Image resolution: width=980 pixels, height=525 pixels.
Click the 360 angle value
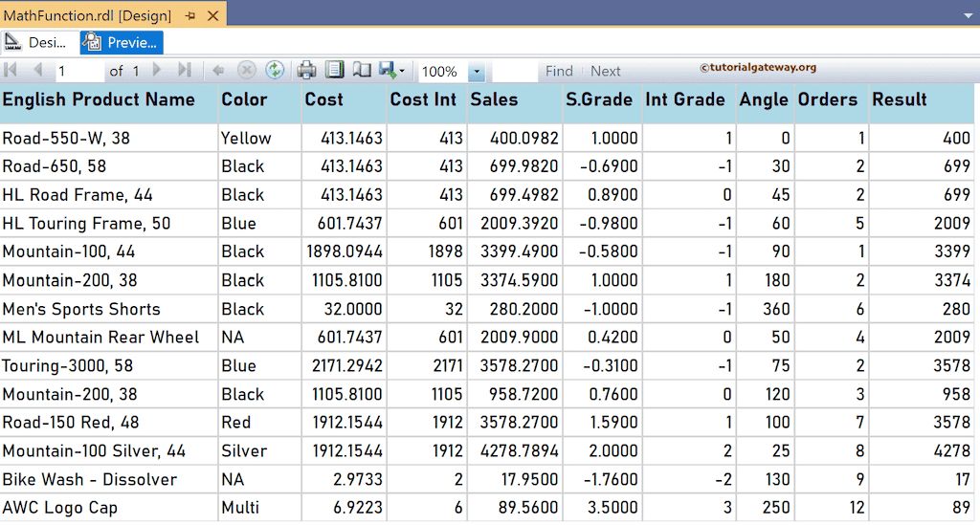(776, 309)
